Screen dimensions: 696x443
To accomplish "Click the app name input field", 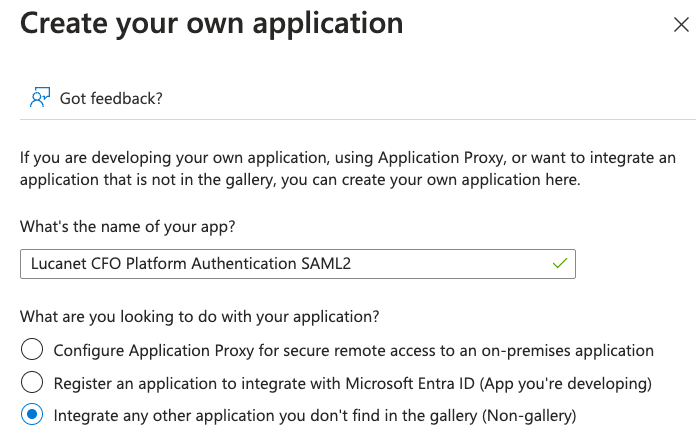I will (297, 264).
